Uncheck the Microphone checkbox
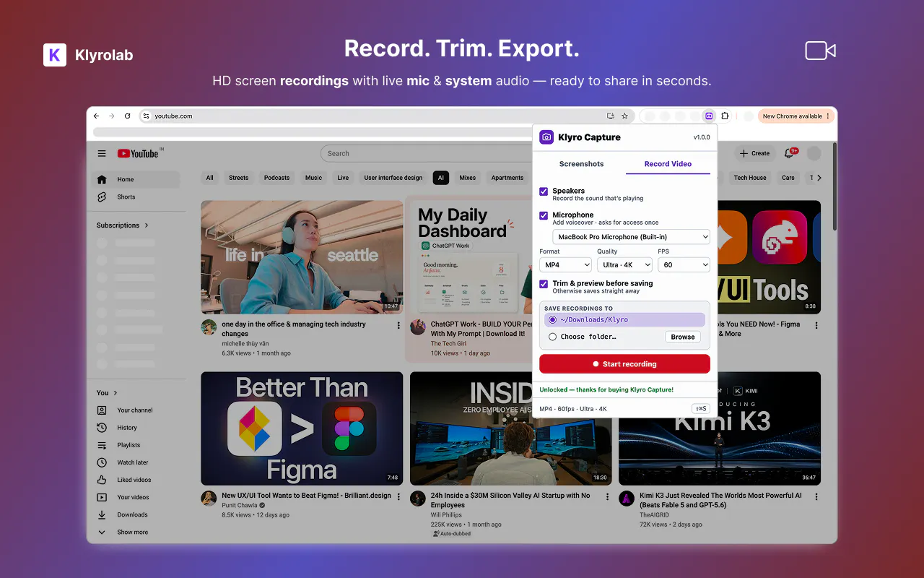The height and width of the screenshot is (578, 924). click(544, 215)
